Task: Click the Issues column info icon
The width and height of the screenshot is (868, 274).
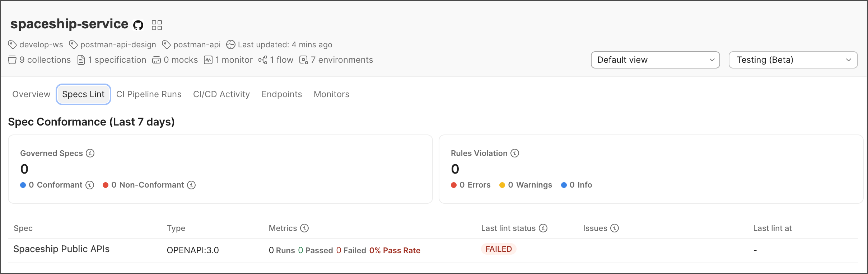Action: tap(615, 228)
